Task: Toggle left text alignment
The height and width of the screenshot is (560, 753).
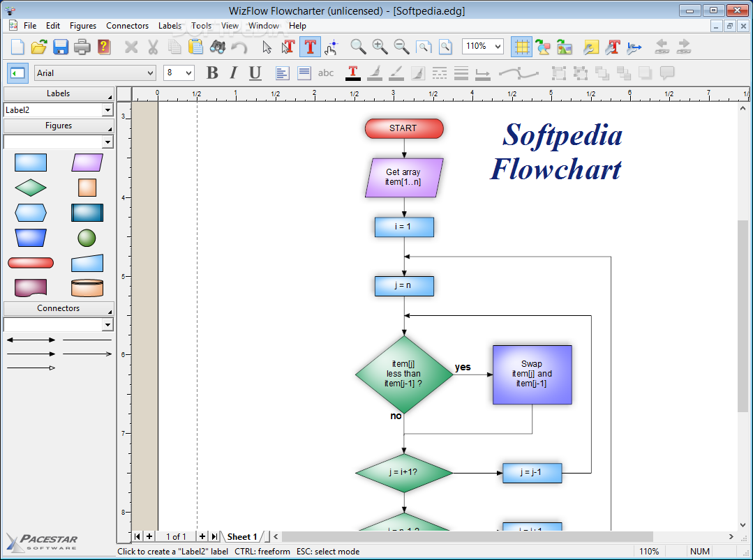Action: coord(282,73)
